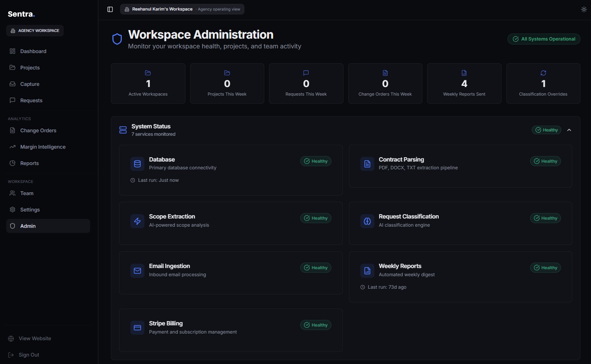
Task: Open the Classification Overrides card
Action: pyautogui.click(x=543, y=83)
